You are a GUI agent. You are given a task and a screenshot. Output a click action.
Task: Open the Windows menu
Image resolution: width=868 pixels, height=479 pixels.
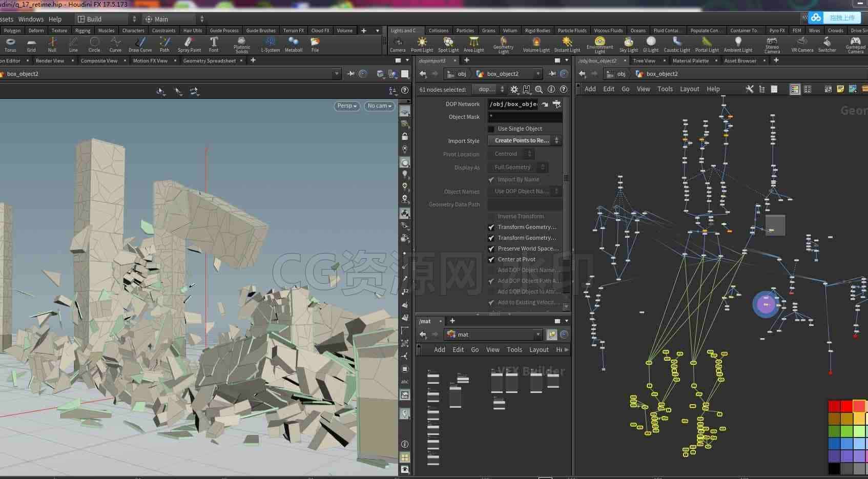click(x=31, y=19)
